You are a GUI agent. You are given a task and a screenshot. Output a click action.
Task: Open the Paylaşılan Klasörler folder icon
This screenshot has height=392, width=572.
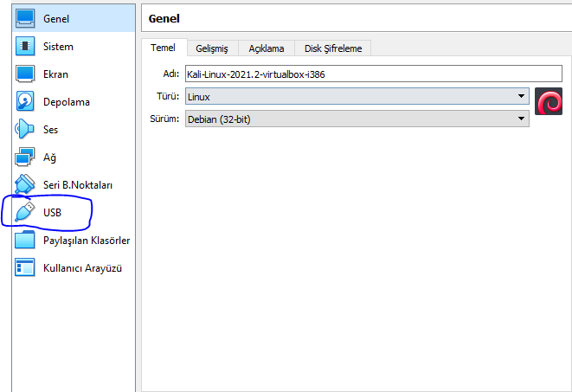coord(25,240)
